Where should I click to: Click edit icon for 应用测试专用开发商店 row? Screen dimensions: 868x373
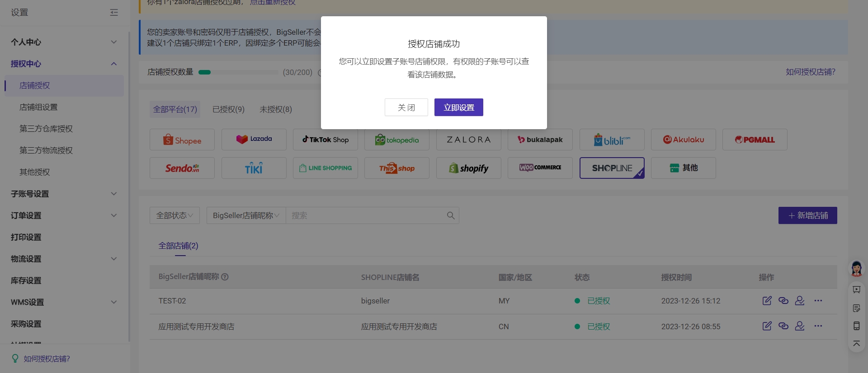[767, 326]
